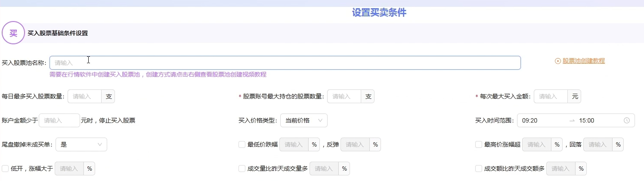Click the 支 suffix of 股票账号最大持仓的股票数量

point(368,96)
